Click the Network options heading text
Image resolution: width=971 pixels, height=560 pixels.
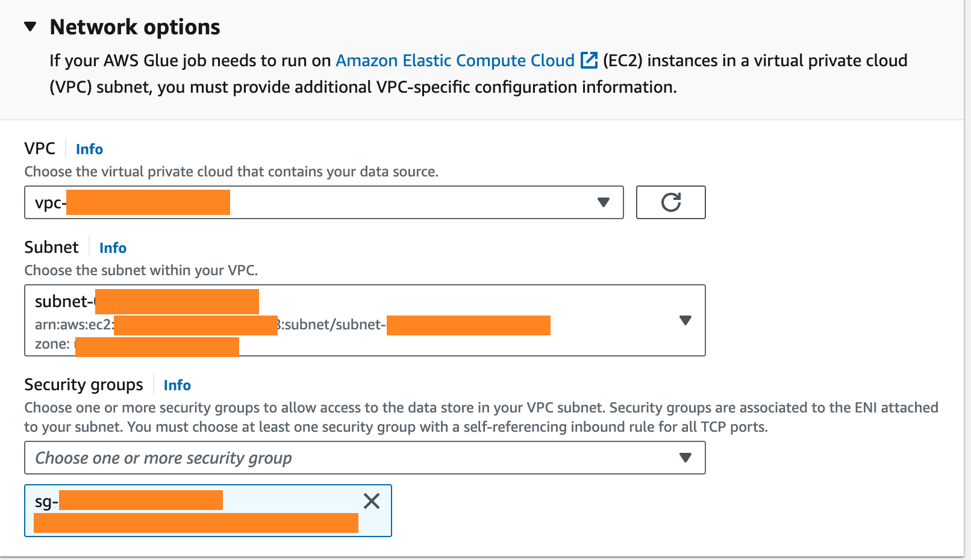click(x=135, y=27)
